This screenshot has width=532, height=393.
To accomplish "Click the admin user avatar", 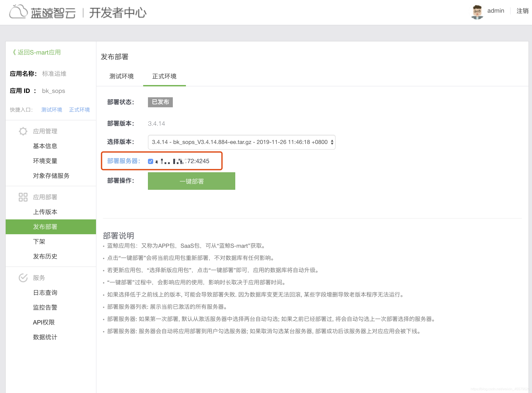I will click(x=477, y=12).
